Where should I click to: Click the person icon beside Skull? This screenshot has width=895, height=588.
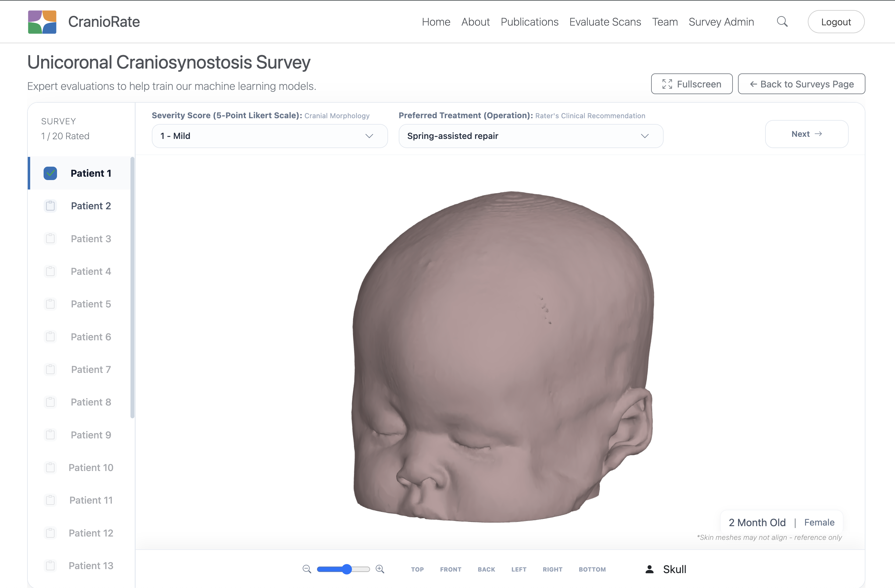649,569
